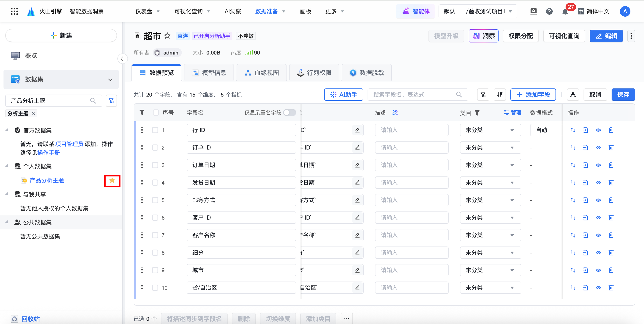This screenshot has height=324, width=644.
Task: Click the delete trash icon for row 1
Action: click(611, 130)
